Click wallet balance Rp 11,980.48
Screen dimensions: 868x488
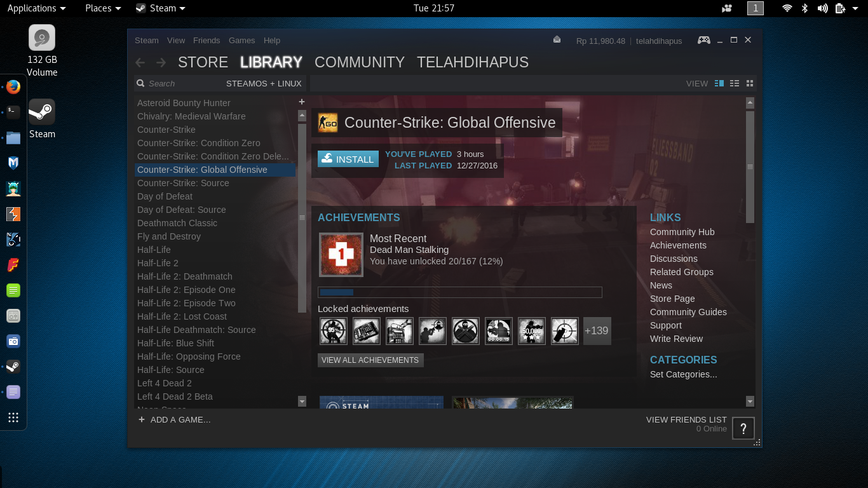click(x=600, y=41)
